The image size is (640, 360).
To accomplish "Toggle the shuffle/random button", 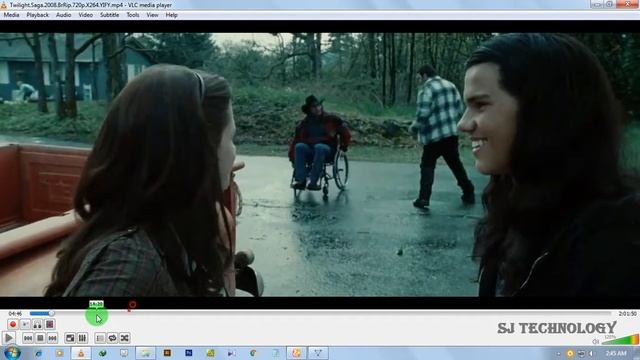I will click(x=124, y=338).
